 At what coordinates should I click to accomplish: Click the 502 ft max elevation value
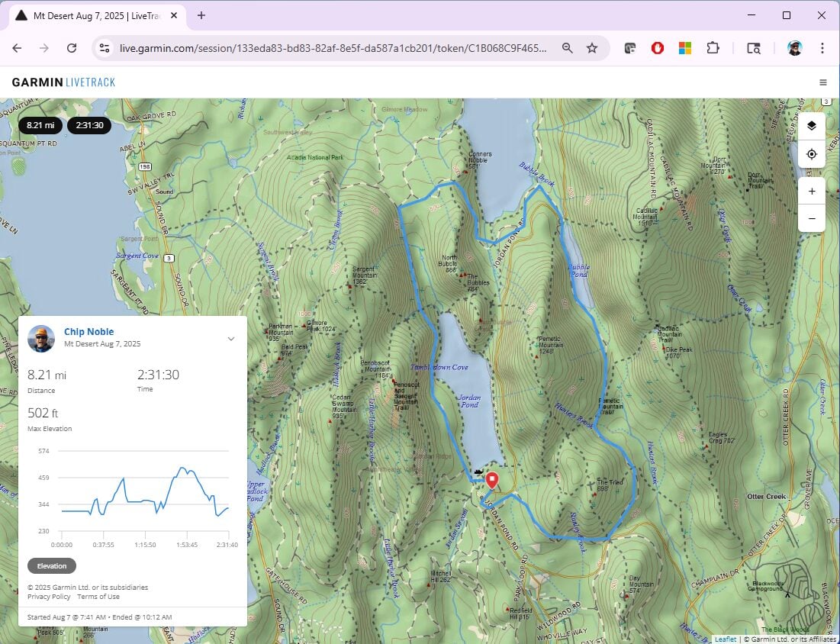pos(42,413)
